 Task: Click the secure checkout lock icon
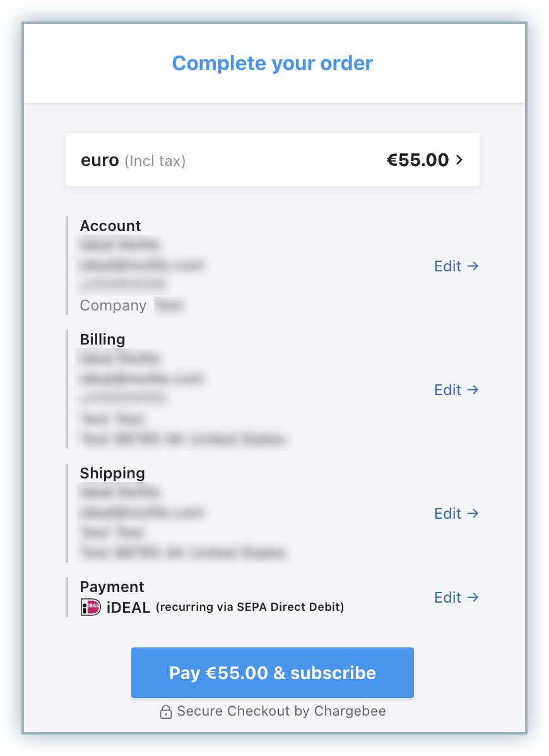click(x=166, y=712)
